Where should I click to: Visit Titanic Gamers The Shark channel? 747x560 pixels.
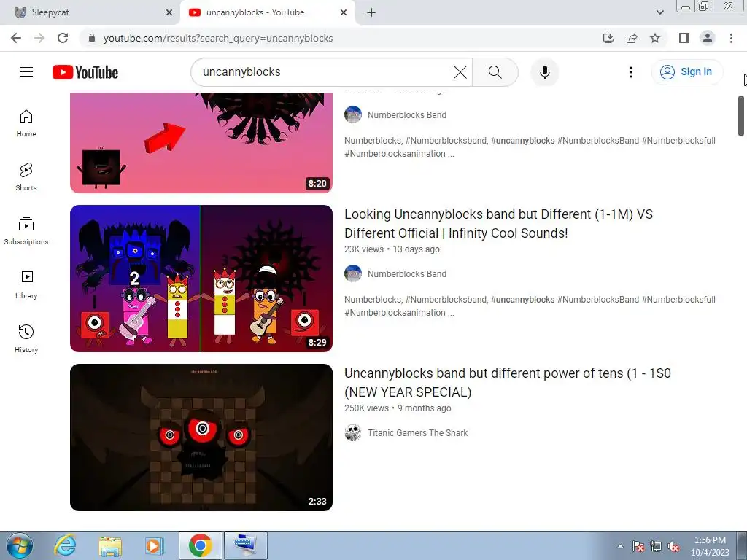[417, 433]
